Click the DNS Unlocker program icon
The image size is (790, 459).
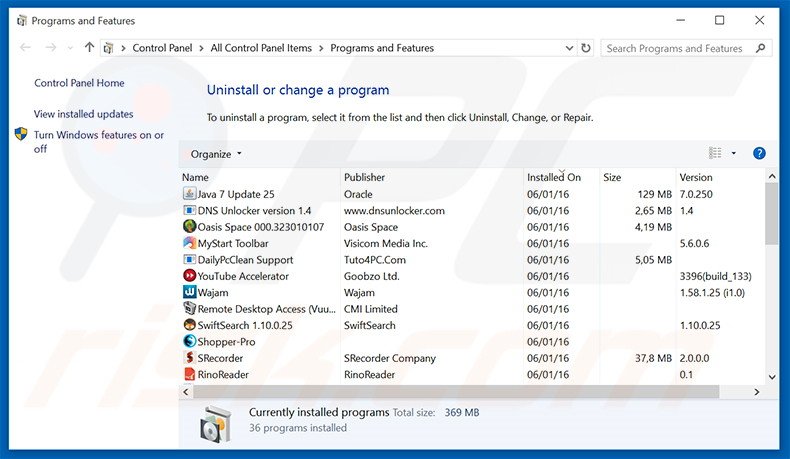coord(189,210)
